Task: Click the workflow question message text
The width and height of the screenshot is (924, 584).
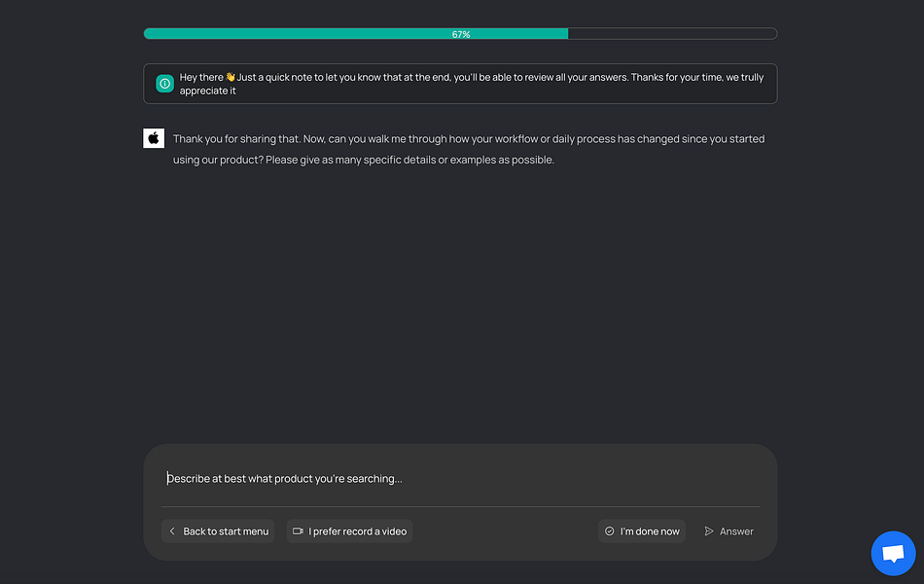Action: coord(467,149)
